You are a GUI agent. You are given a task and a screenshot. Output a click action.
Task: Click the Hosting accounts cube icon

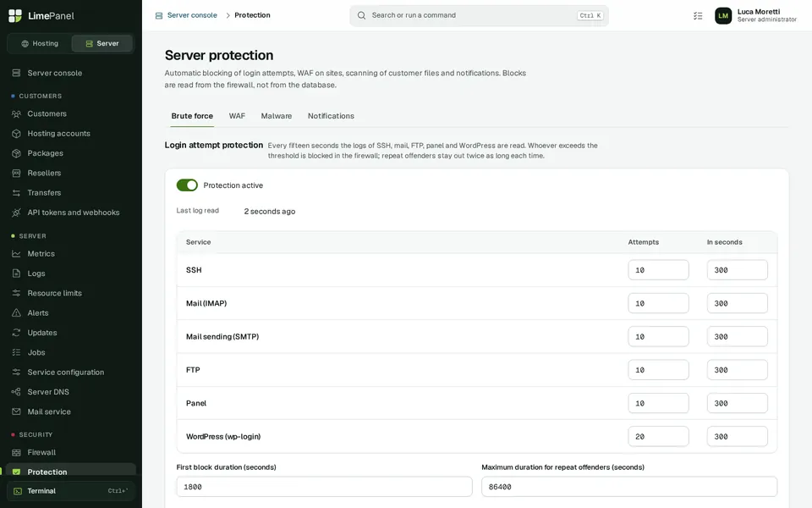tap(17, 133)
